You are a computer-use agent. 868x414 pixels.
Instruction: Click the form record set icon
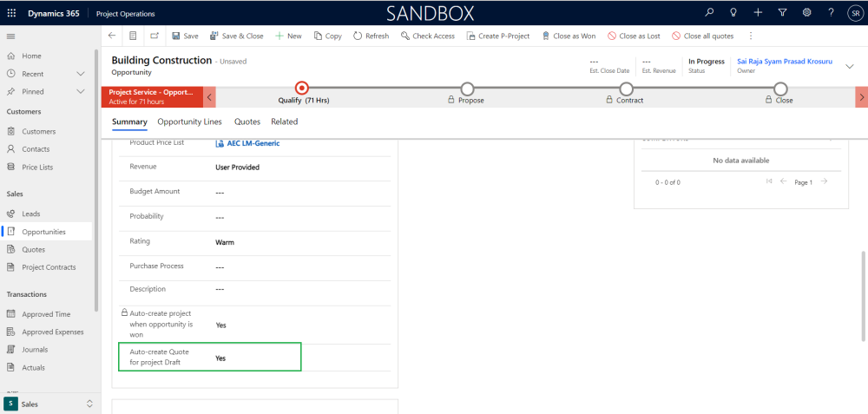pos(133,36)
